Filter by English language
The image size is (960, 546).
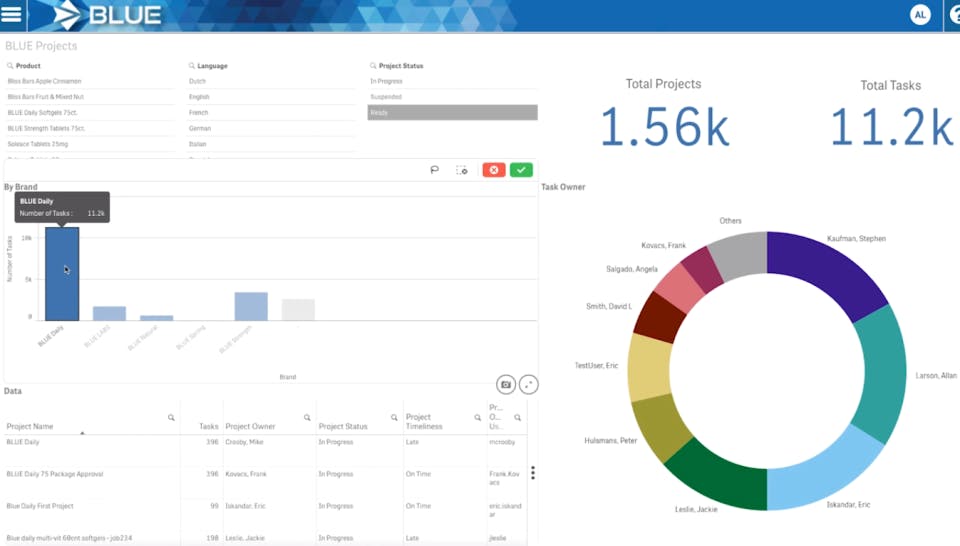tap(271, 97)
